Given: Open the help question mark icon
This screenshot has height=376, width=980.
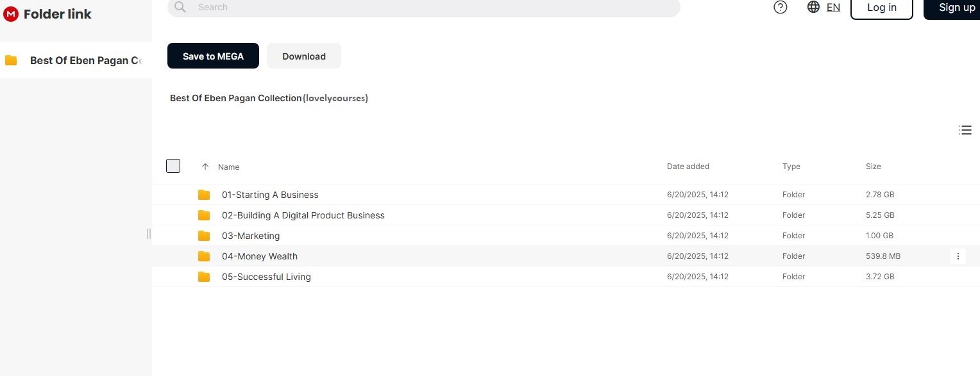Looking at the screenshot, I should coord(780,7).
